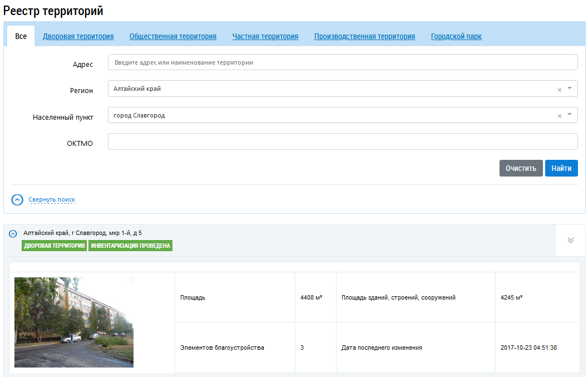The width and height of the screenshot is (588, 377).
Task: Switch to the Дворовая территория tab
Action: tap(78, 36)
